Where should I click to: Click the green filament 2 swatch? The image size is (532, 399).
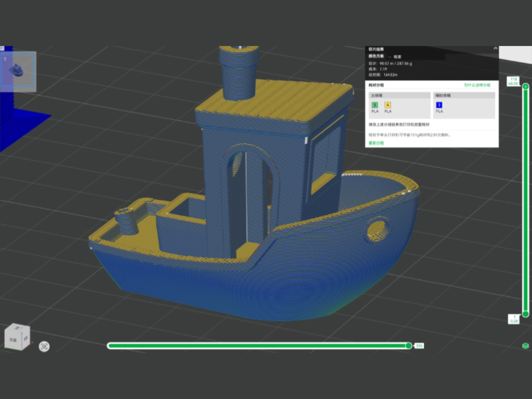coord(374,105)
